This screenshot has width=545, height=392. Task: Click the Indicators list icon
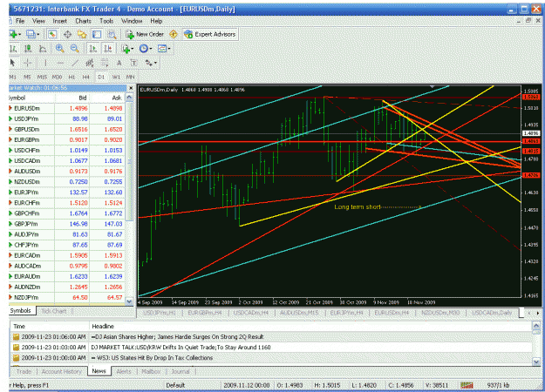coord(126,49)
